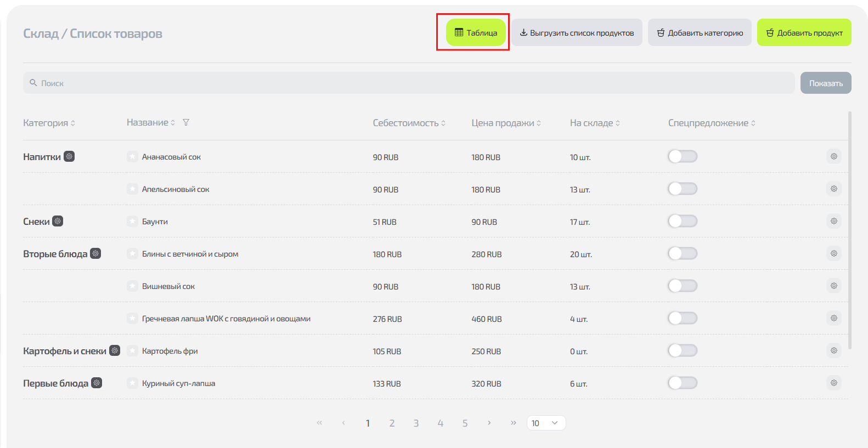The image size is (868, 448).
Task: Click the Добавить продукт button
Action: [x=804, y=32]
